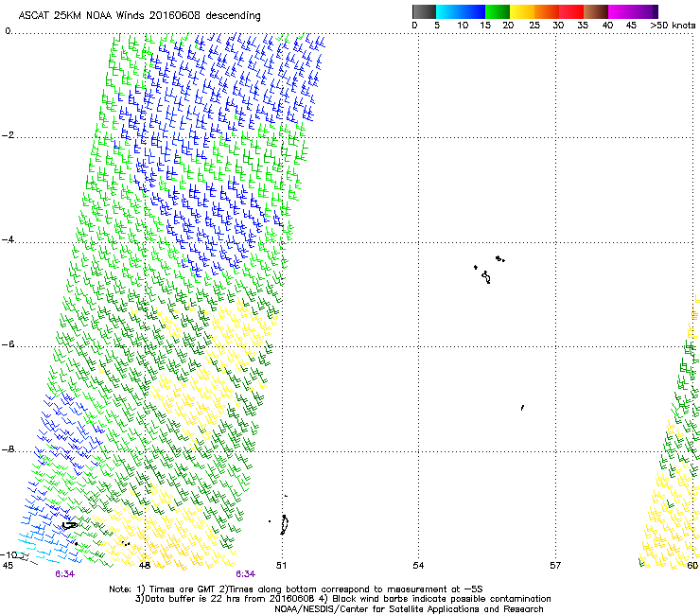Click the 'NOAA/NESDIS/Center for Satellite Applications and Research' credit
The height and width of the screenshot is (615, 700).
pos(409,609)
